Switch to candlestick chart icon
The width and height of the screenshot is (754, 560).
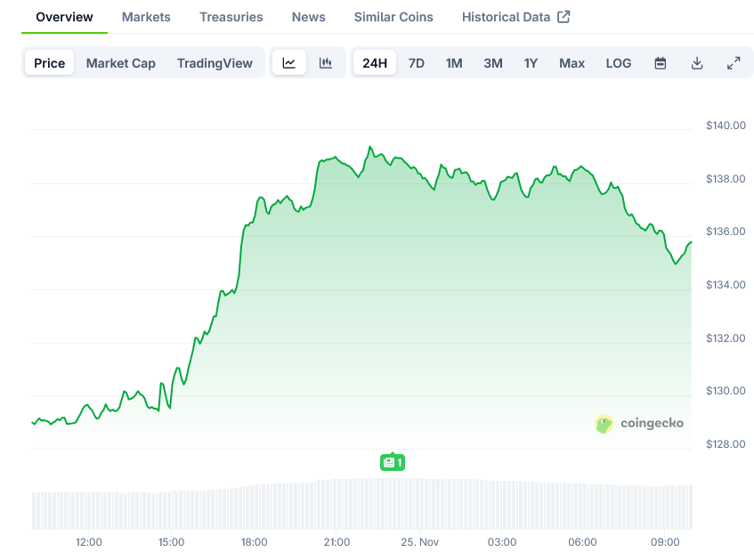pos(326,63)
